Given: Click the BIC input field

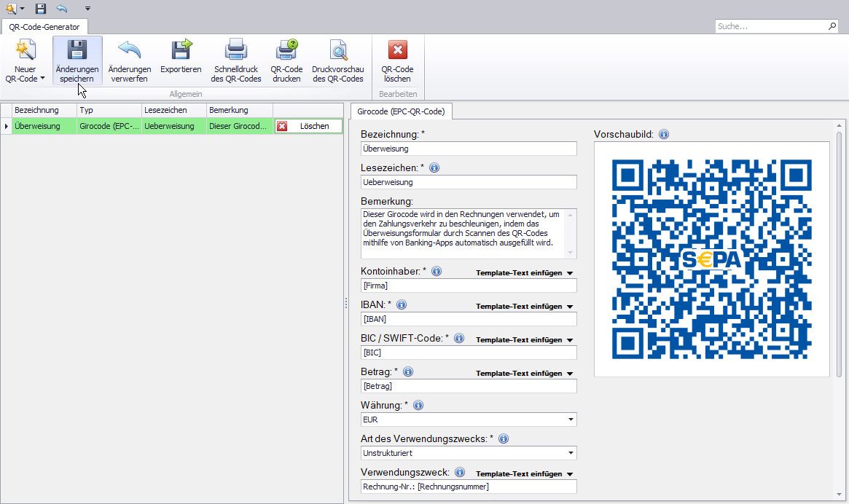Looking at the screenshot, I should [x=469, y=353].
